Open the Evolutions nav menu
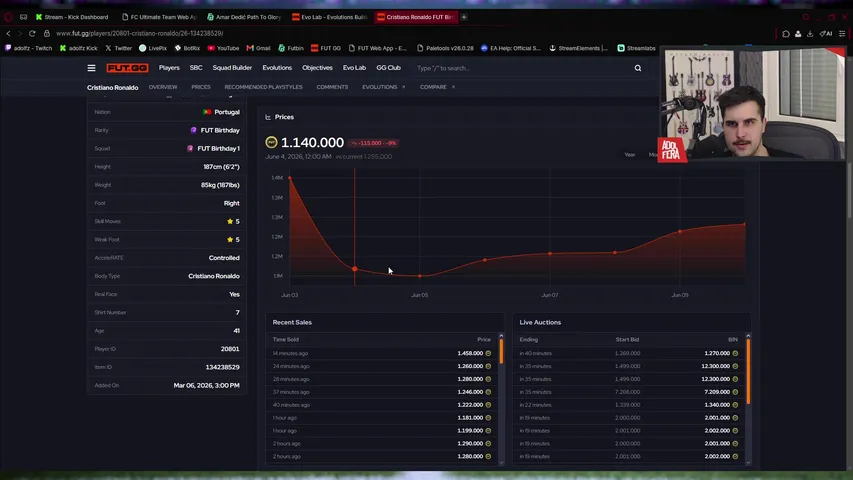This screenshot has width=853, height=480. point(277,68)
